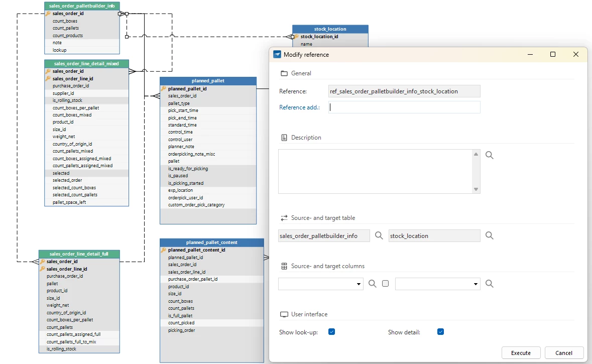Click count_boxes_per_pallet in sales_order_line_detail_full
This screenshot has width=592, height=364.
70,319
